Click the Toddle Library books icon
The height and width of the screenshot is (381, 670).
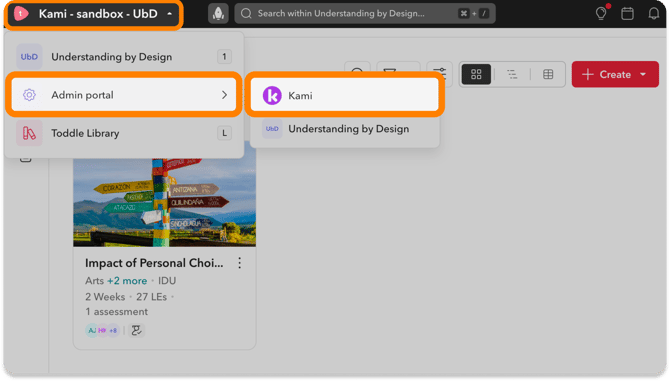pyautogui.click(x=29, y=133)
